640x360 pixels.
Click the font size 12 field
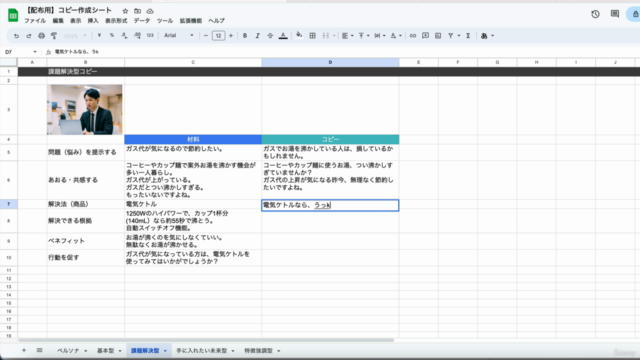click(x=218, y=36)
